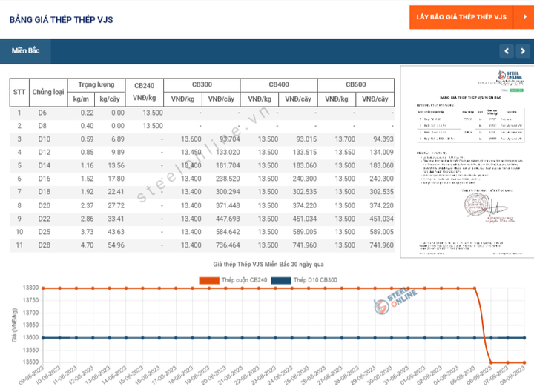Open the price sheet document thumbnail
Image resolution: width=534 pixels, height=392 pixels.
[467, 162]
